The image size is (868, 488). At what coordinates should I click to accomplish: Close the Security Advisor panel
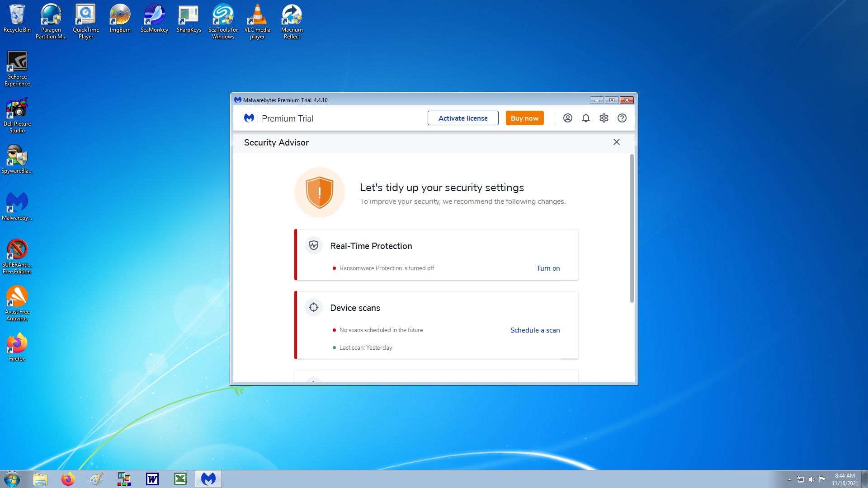[x=617, y=142]
